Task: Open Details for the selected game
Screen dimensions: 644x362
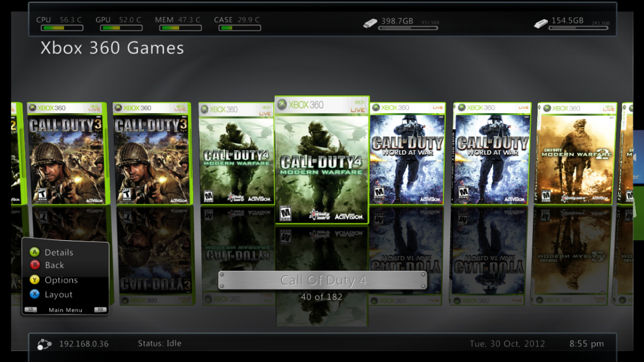Action: pyautogui.click(x=58, y=252)
